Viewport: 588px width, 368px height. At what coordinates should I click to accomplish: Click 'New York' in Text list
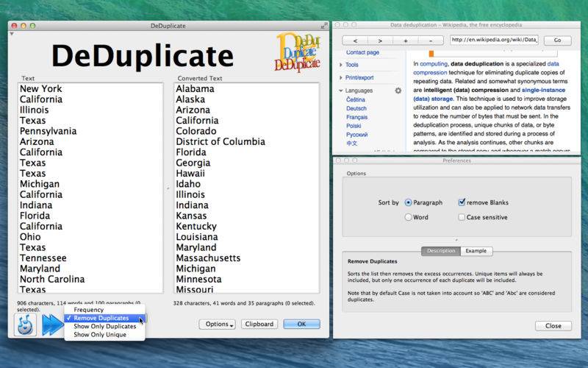point(41,88)
